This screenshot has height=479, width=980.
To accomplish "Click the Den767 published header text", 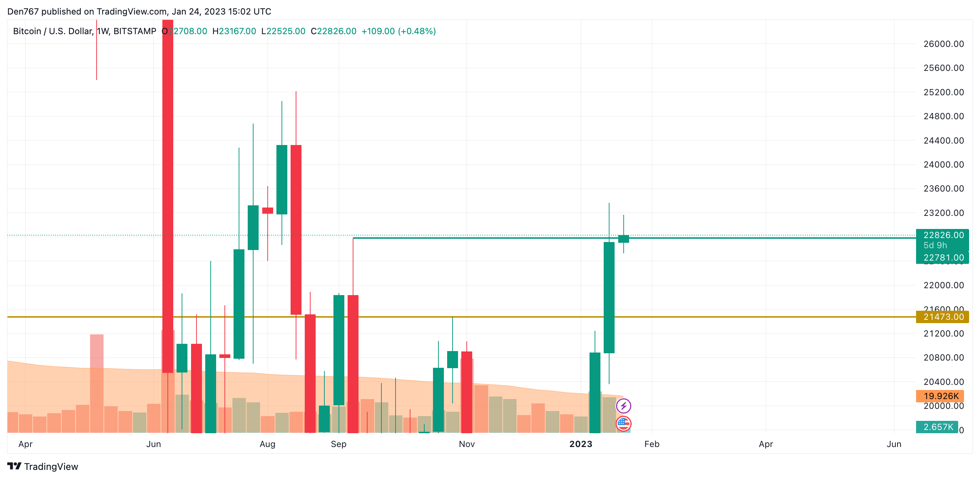I will (x=139, y=11).
